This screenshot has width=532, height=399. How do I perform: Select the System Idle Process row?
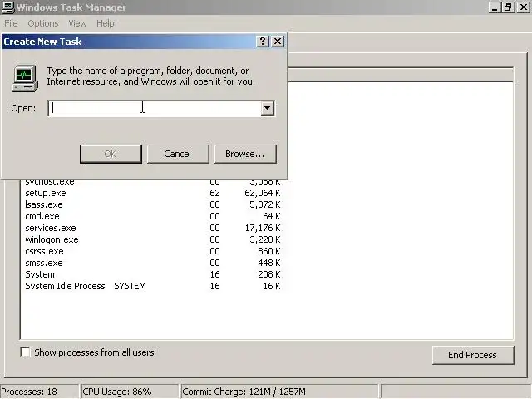153,286
